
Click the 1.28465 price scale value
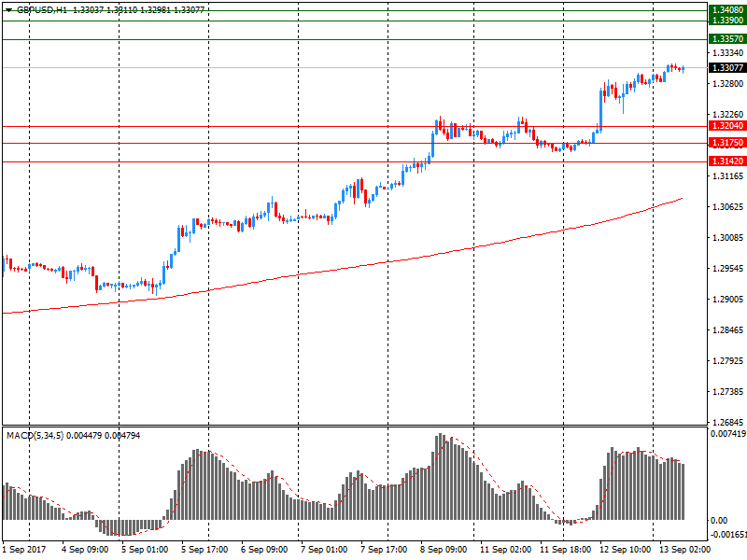pos(727,330)
